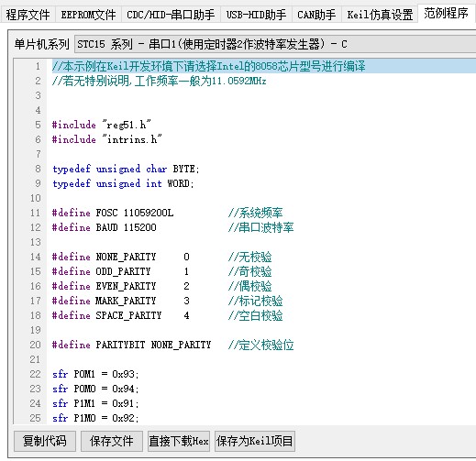Click the 直接下载Hex button
Screen dimensions: 476x461
(x=179, y=441)
